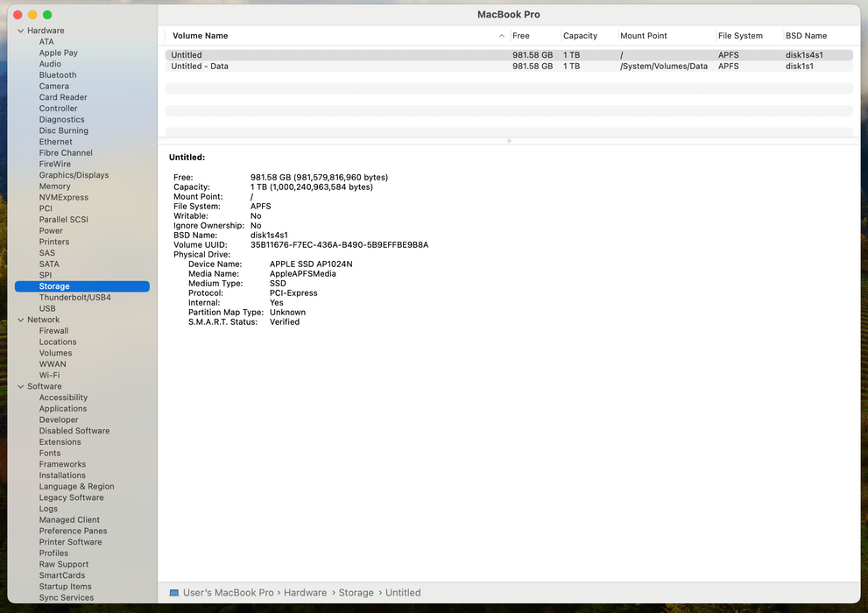Open the Camera entry
The width and height of the screenshot is (868, 613).
[x=53, y=87]
